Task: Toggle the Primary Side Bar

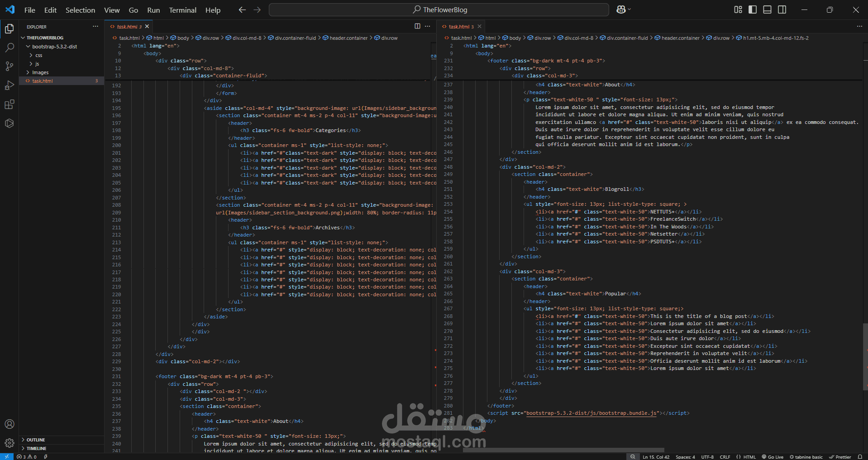Action: pos(753,9)
